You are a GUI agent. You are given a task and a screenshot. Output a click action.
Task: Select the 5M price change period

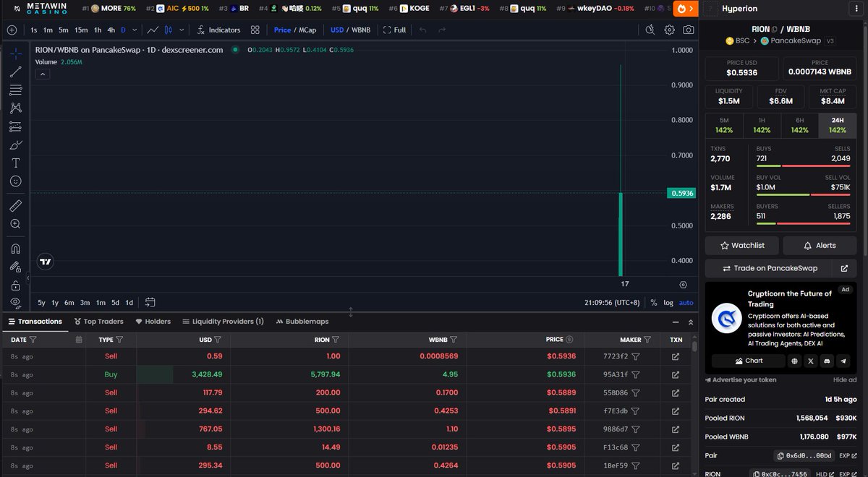[x=724, y=125]
